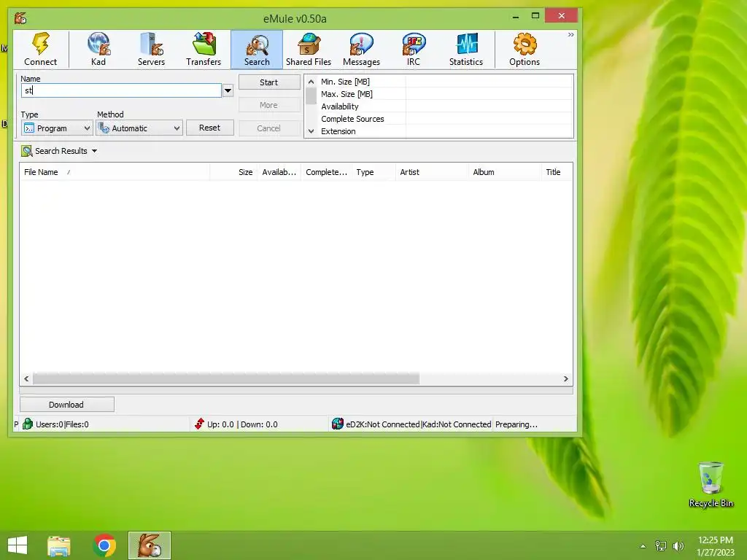Sort results by Complete sources column
This screenshot has height=560, width=747.
tap(326, 172)
